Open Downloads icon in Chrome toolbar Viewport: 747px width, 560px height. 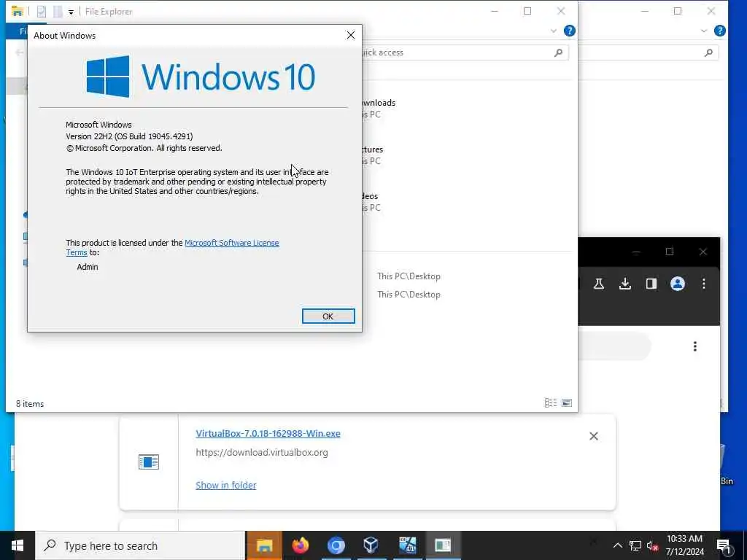coord(625,284)
